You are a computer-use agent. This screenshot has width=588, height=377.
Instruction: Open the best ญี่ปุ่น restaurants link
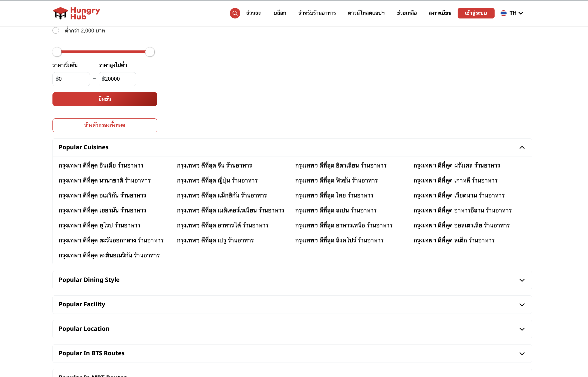pos(217,181)
